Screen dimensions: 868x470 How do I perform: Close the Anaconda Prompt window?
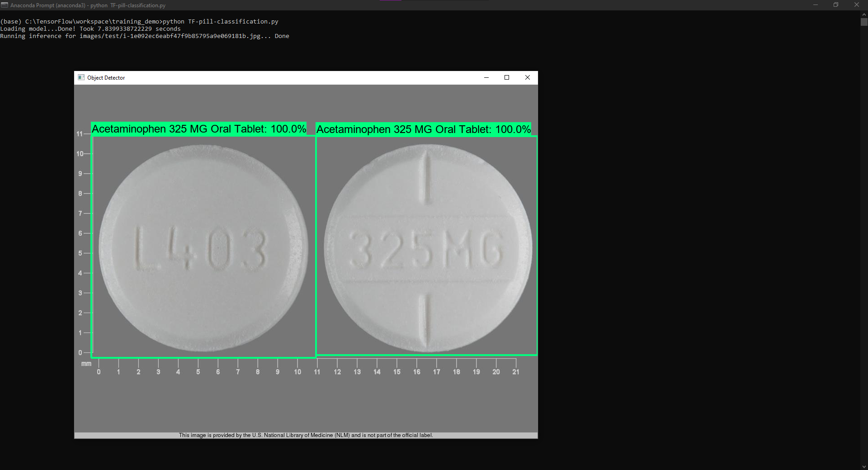pyautogui.click(x=857, y=5)
